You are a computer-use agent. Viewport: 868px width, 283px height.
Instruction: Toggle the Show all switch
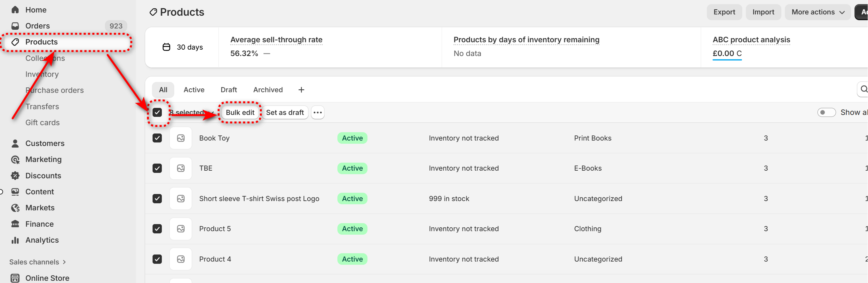click(x=826, y=113)
